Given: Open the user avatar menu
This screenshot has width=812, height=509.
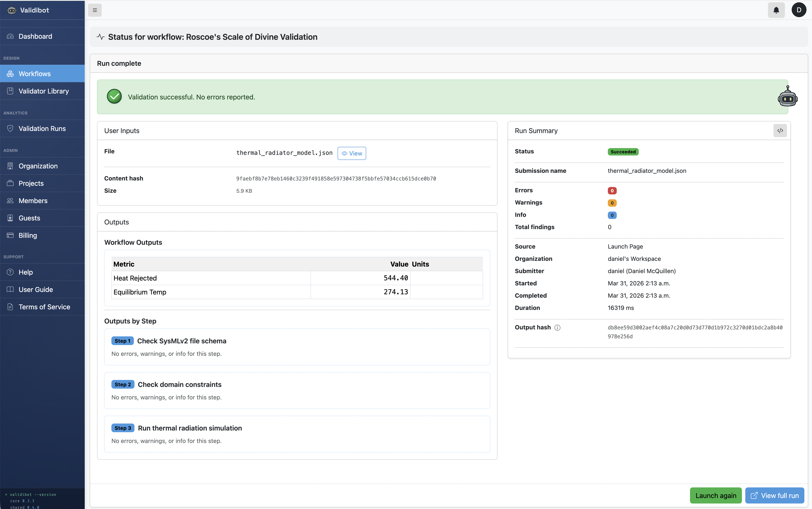Looking at the screenshot, I should coord(798,10).
